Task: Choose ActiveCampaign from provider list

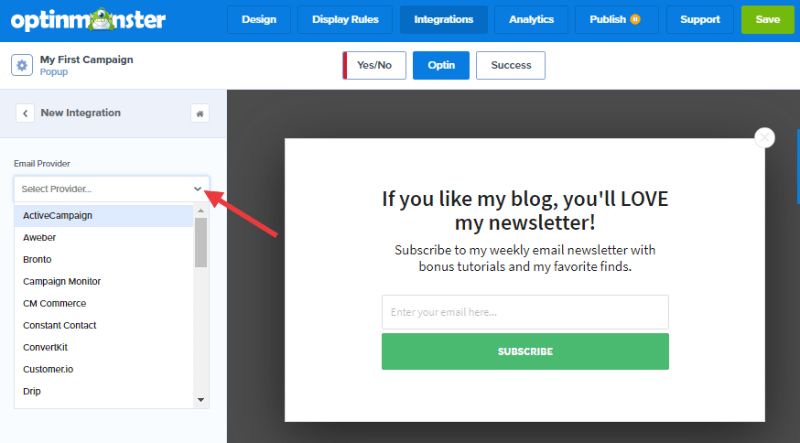Action: point(104,215)
